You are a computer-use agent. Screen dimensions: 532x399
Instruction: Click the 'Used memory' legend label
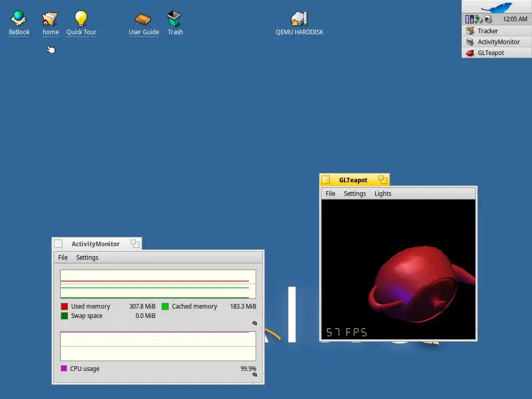coord(90,307)
